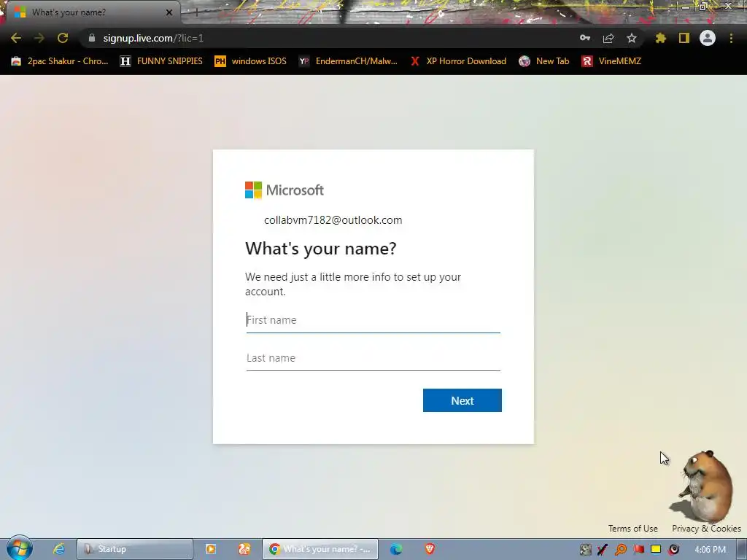Open the 4:06 PM taskbar clock
The height and width of the screenshot is (560, 747).
711,550
